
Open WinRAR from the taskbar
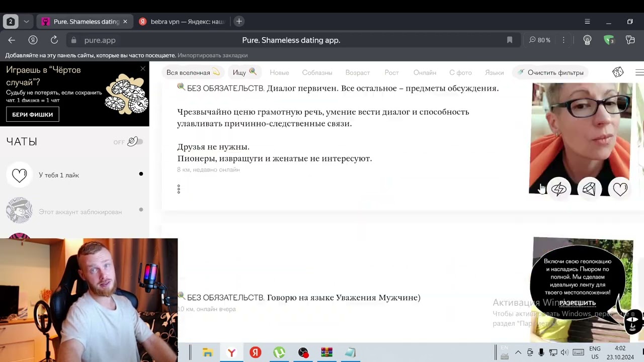[327, 352]
